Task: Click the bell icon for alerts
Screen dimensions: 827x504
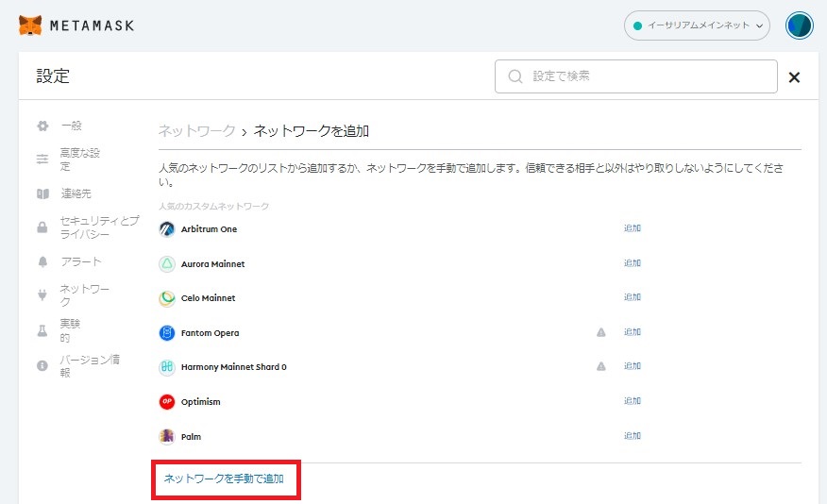Action: (x=42, y=262)
